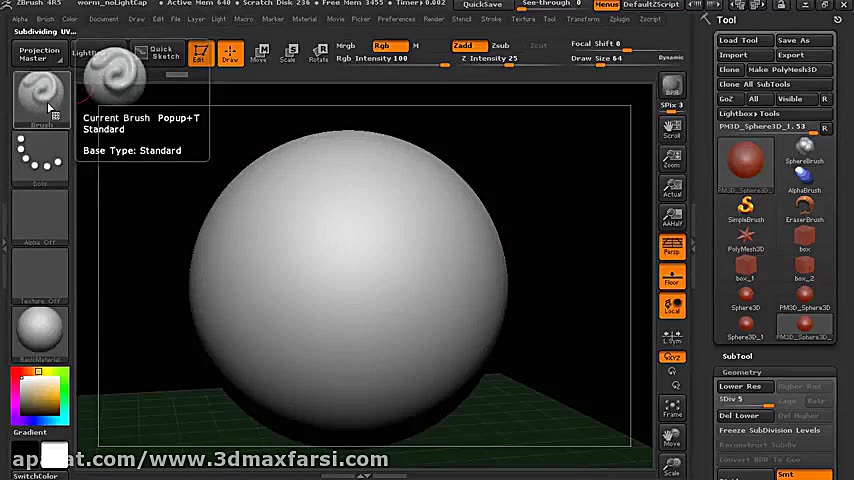The image size is (854, 480).
Task: Toggle Perspective (Persp) view
Action: [x=672, y=246]
